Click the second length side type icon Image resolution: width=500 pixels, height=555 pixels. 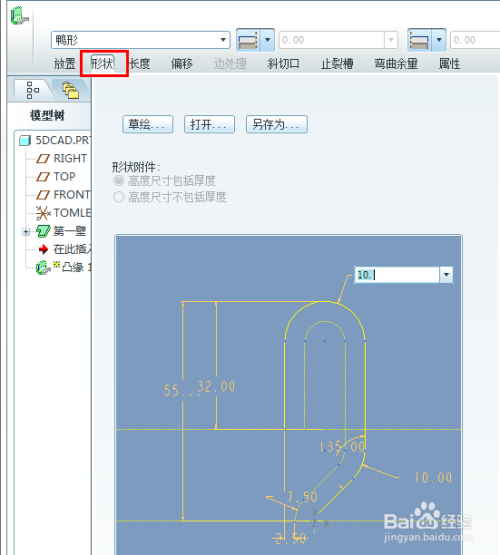419,40
